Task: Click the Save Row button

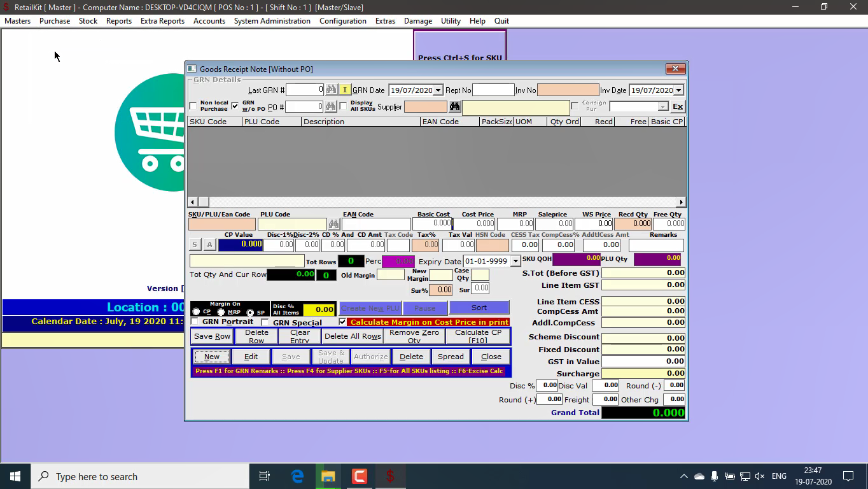Action: 212,336
